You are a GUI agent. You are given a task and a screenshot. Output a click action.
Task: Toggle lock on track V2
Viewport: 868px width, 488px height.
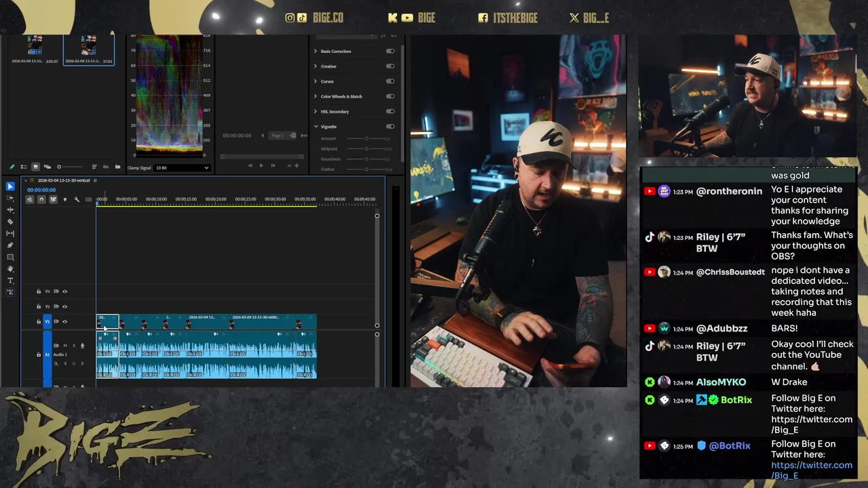point(39,306)
